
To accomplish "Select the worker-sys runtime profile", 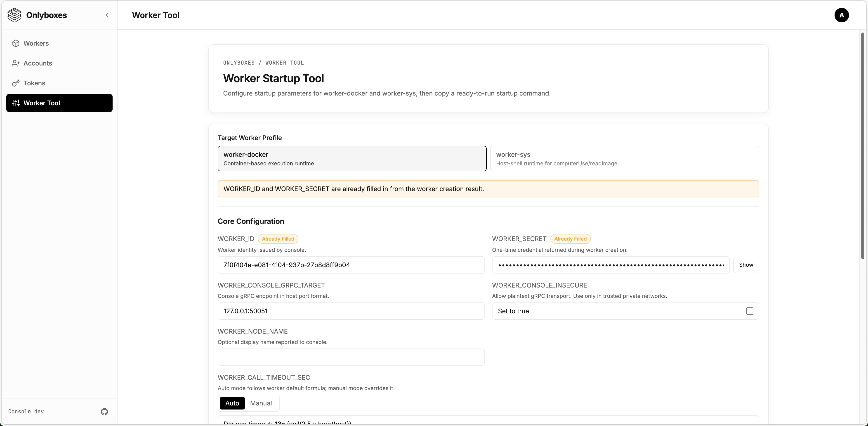I will coord(625,158).
